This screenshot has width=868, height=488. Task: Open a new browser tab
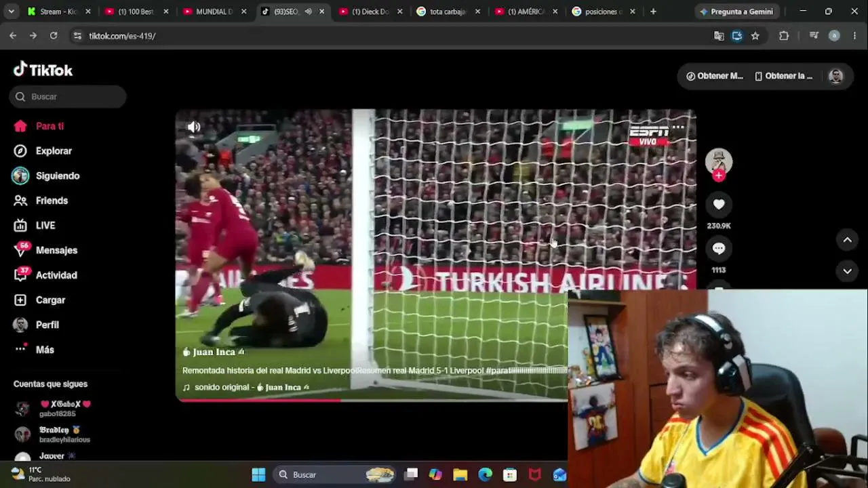coord(653,12)
